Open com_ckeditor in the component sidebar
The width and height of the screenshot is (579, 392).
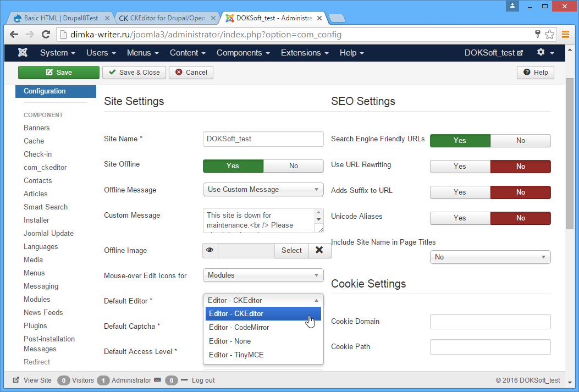tap(45, 168)
